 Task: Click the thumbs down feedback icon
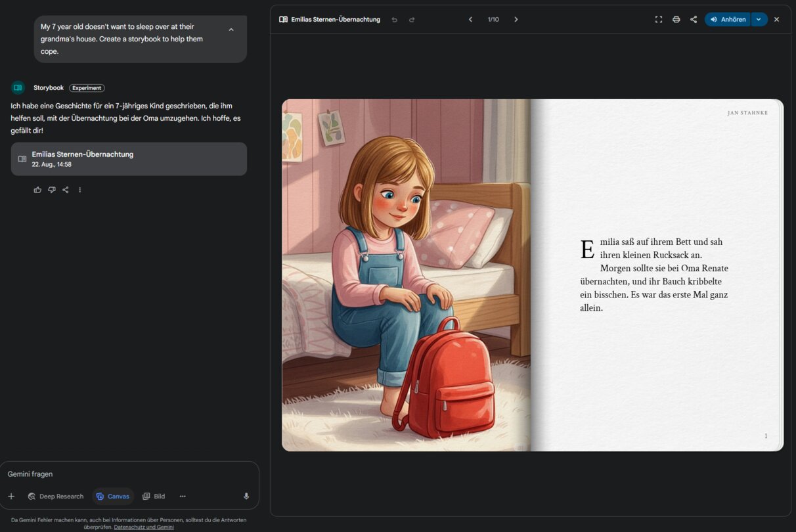[52, 190]
